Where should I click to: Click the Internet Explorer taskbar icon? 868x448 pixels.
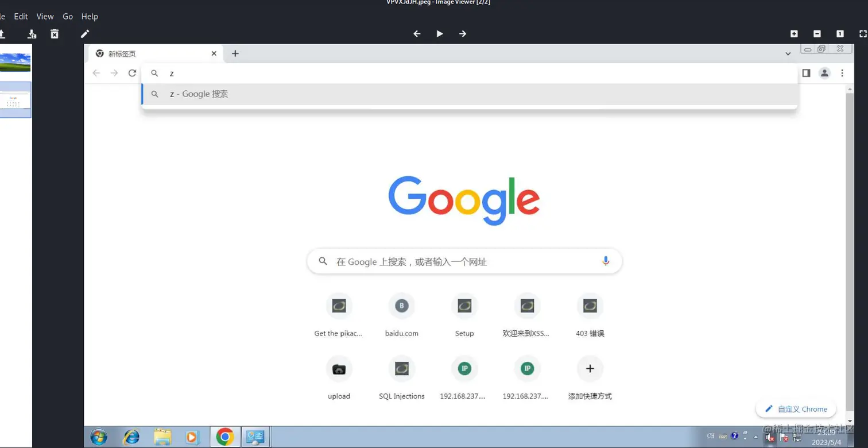point(131,437)
